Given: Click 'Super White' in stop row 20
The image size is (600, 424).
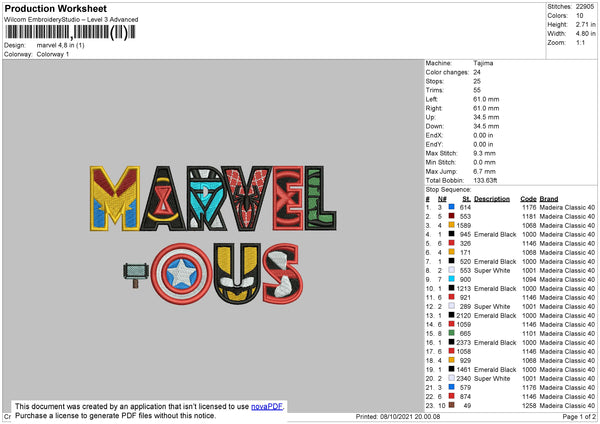Looking at the screenshot, I should (492, 378).
